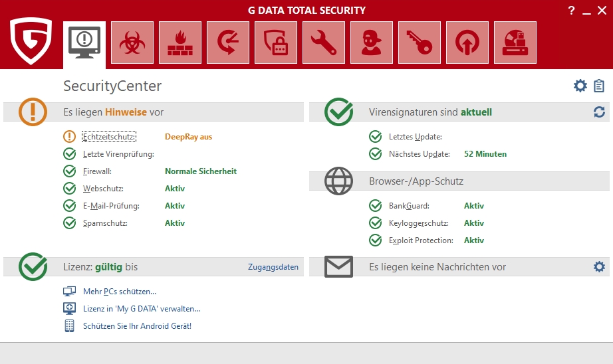Close the G DATA Total Security window
This screenshot has width=613, height=364.
click(602, 11)
